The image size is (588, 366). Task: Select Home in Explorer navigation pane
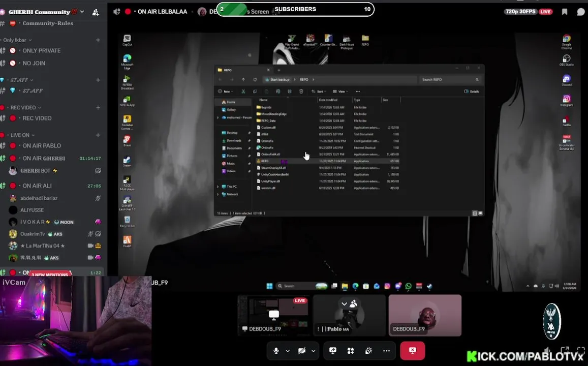click(232, 102)
